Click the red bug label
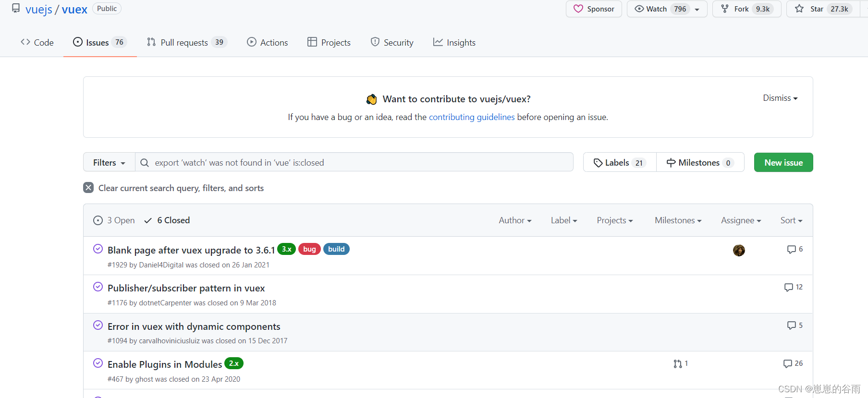This screenshot has width=868, height=398. click(x=310, y=249)
